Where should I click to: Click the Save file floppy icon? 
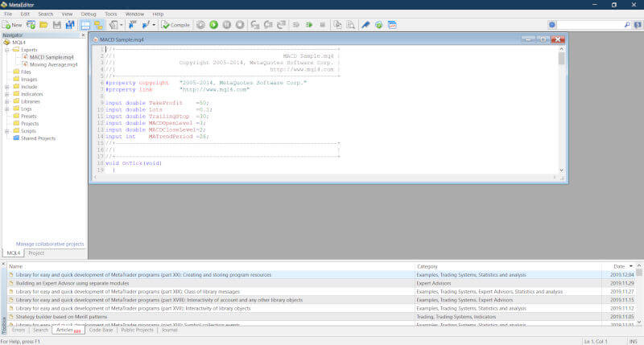coord(56,25)
